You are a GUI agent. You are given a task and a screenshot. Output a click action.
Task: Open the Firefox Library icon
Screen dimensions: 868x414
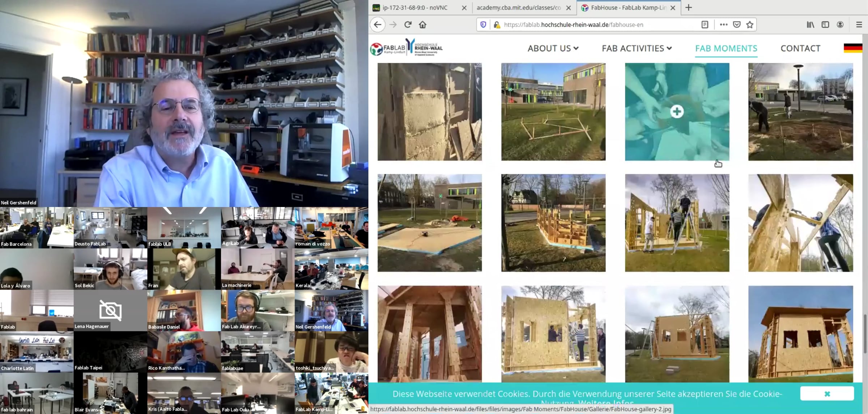pyautogui.click(x=810, y=25)
